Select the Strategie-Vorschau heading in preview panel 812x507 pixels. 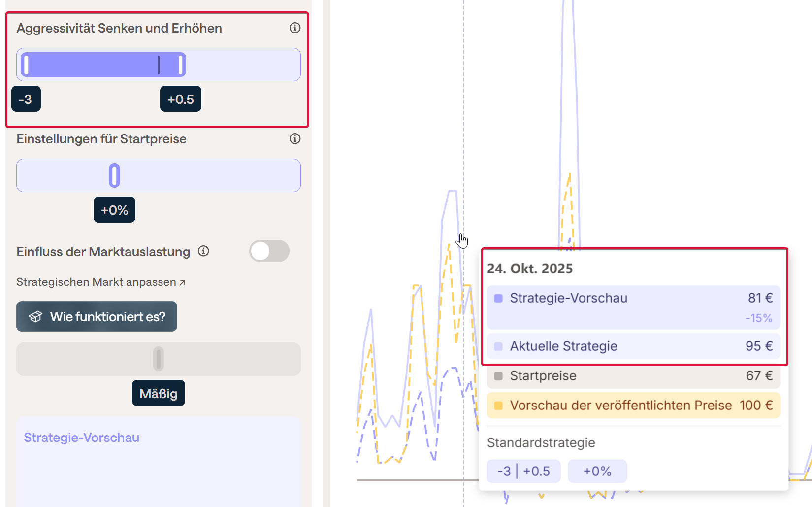[x=82, y=438]
